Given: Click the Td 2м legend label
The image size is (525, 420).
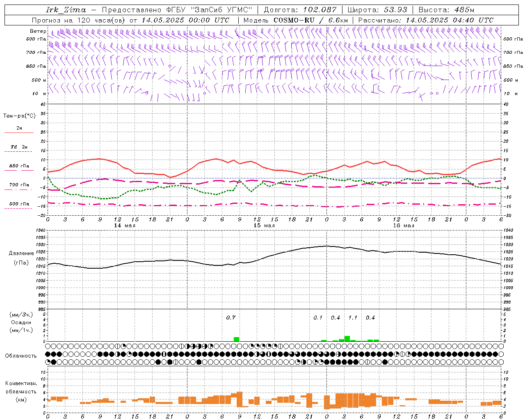Looking at the screenshot, I should (x=19, y=147).
